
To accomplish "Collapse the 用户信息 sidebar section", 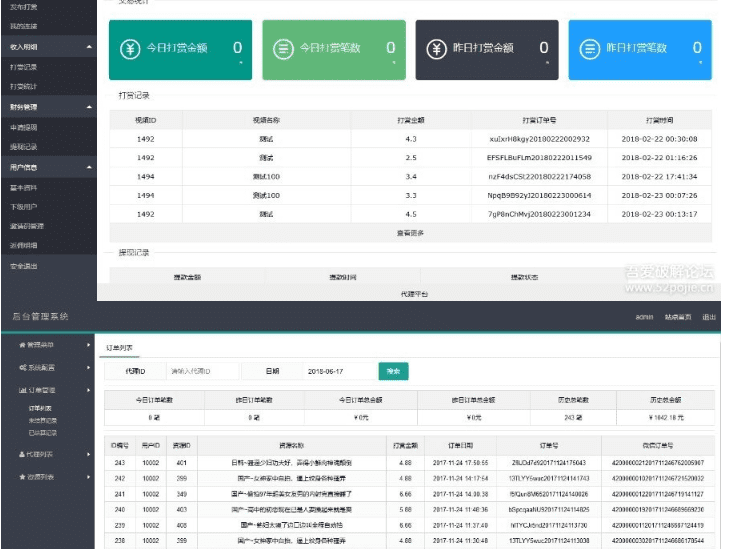I will point(89,167).
